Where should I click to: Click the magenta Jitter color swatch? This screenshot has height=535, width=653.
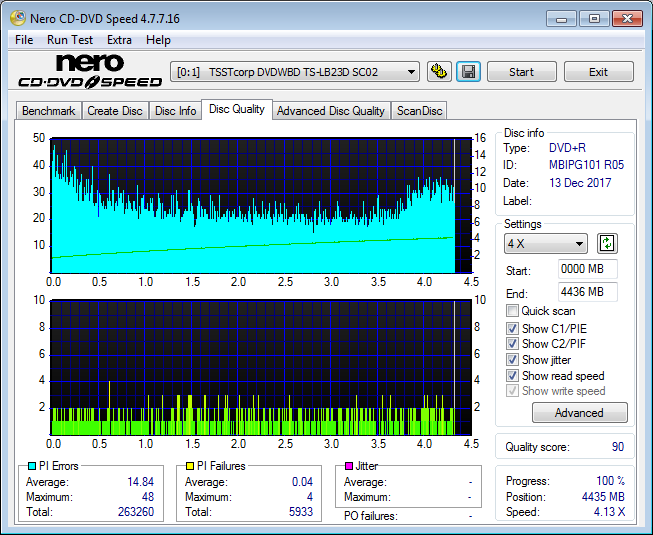point(349,466)
